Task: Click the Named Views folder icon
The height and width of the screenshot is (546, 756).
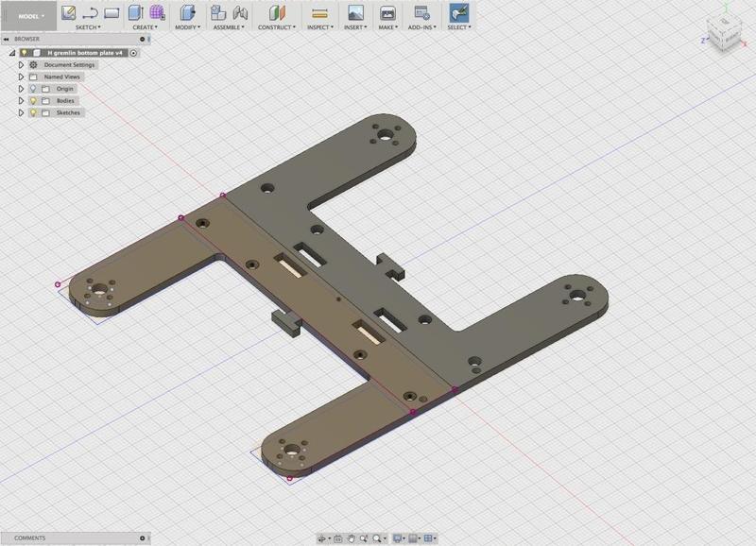Action: click(33, 77)
